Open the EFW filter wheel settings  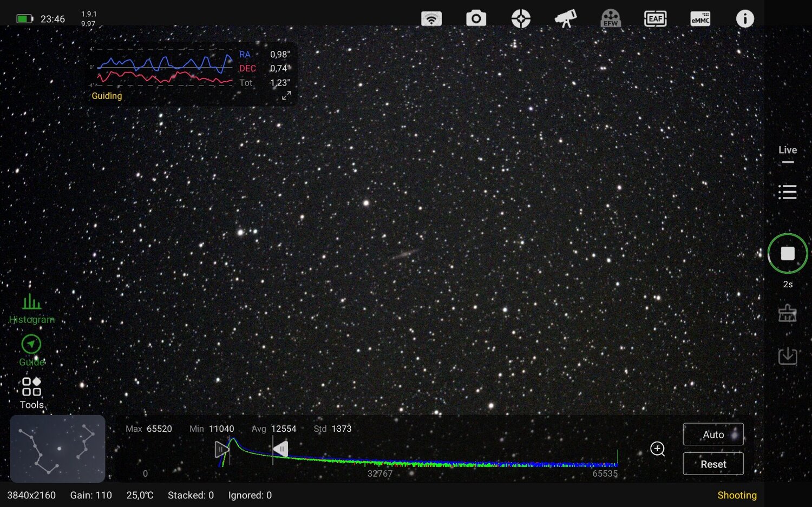610,18
